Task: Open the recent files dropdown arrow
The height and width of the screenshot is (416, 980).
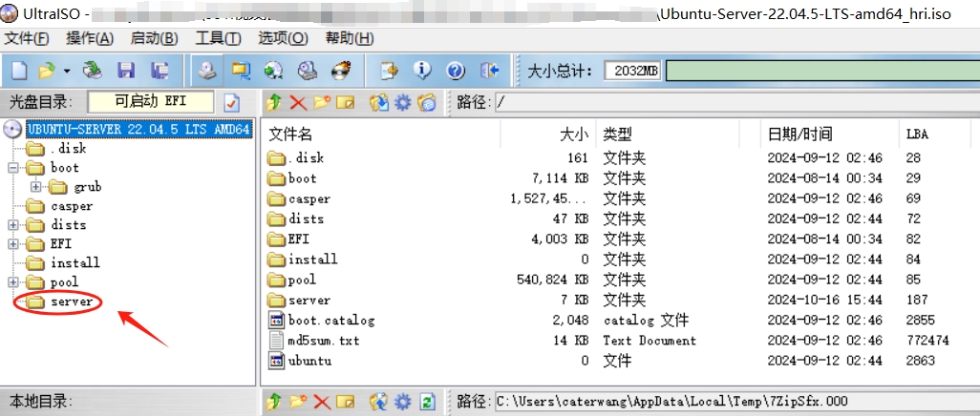Action: coord(66,71)
